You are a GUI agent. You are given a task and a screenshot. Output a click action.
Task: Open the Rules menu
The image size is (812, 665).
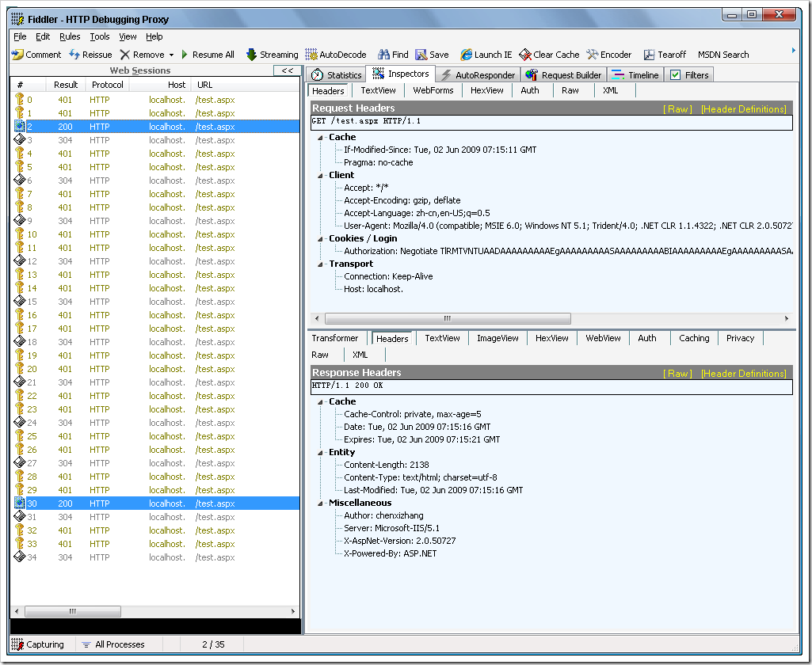tap(70, 36)
